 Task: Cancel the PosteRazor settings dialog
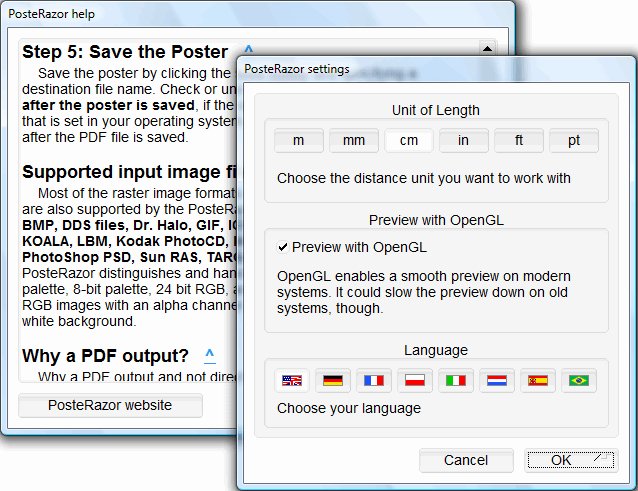(x=466, y=460)
